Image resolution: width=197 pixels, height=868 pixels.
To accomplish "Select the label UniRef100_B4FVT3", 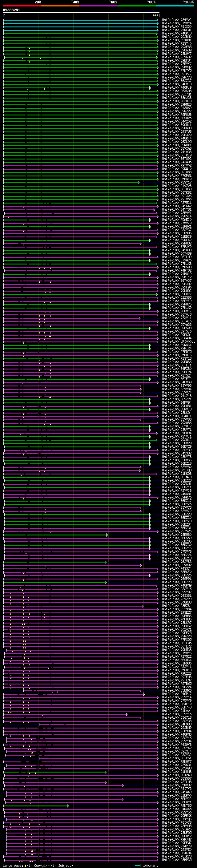I will coord(177,84).
